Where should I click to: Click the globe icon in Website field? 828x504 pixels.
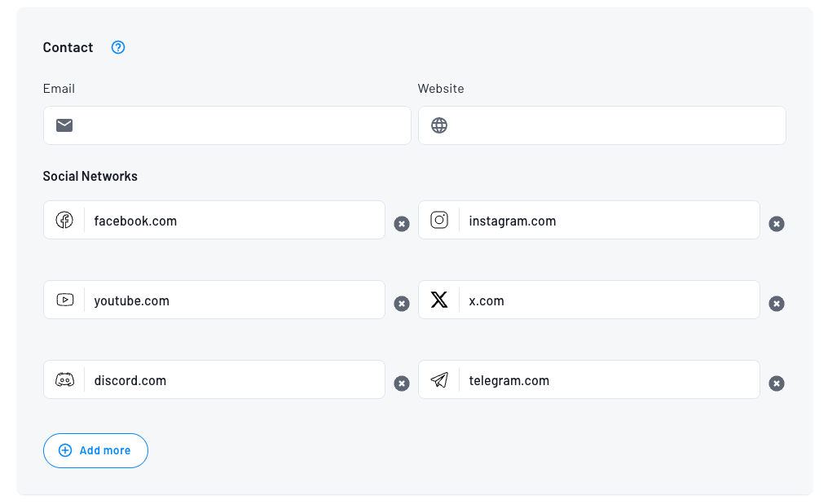439,125
